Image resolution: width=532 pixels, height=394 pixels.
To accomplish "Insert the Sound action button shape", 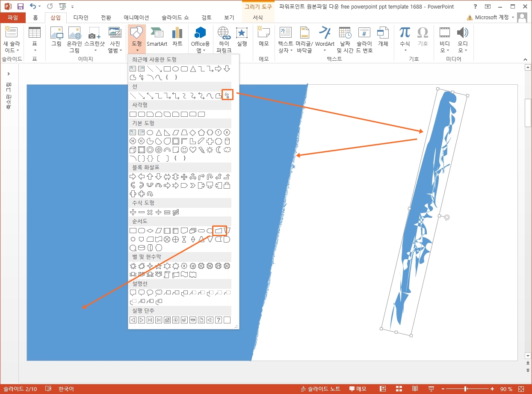I will (210, 320).
